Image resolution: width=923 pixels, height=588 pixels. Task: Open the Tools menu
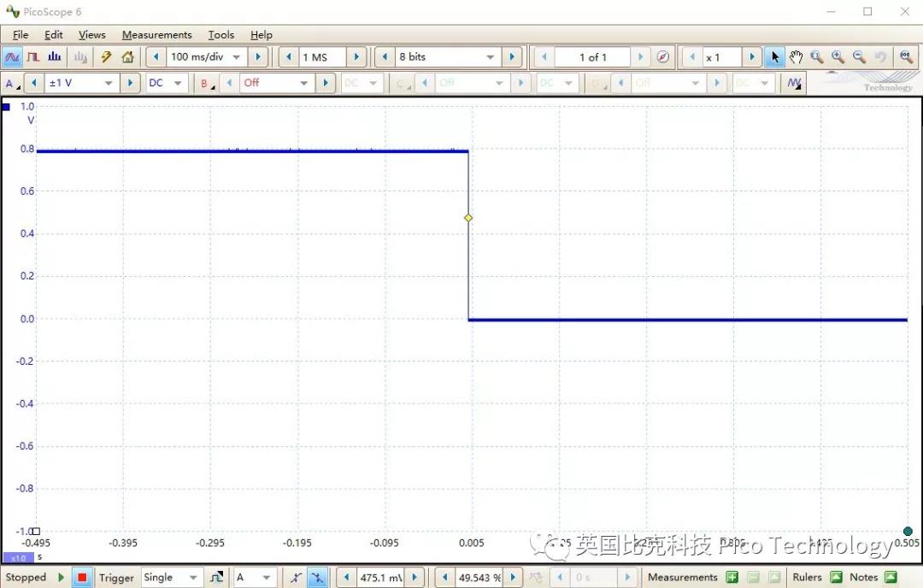[x=220, y=35]
